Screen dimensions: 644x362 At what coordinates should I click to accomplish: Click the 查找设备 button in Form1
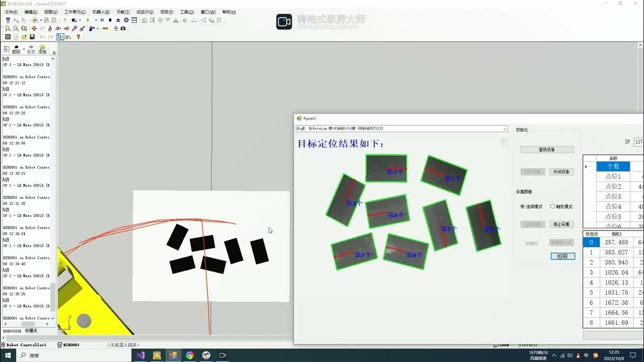pos(547,149)
